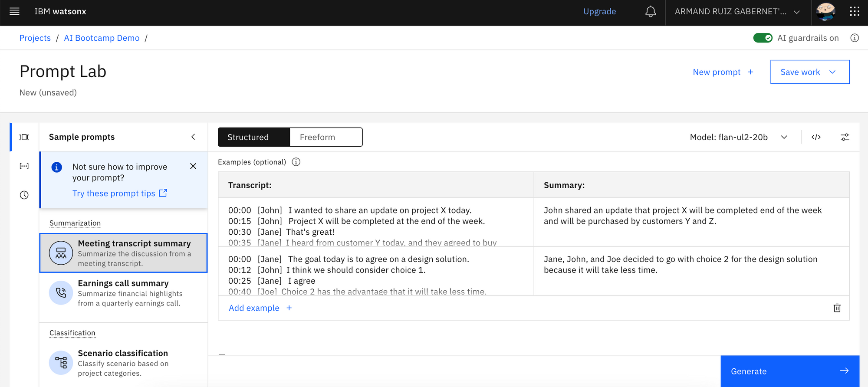The image size is (868, 387).
Task: Click the Earnings call summary phone icon
Action: 61,293
